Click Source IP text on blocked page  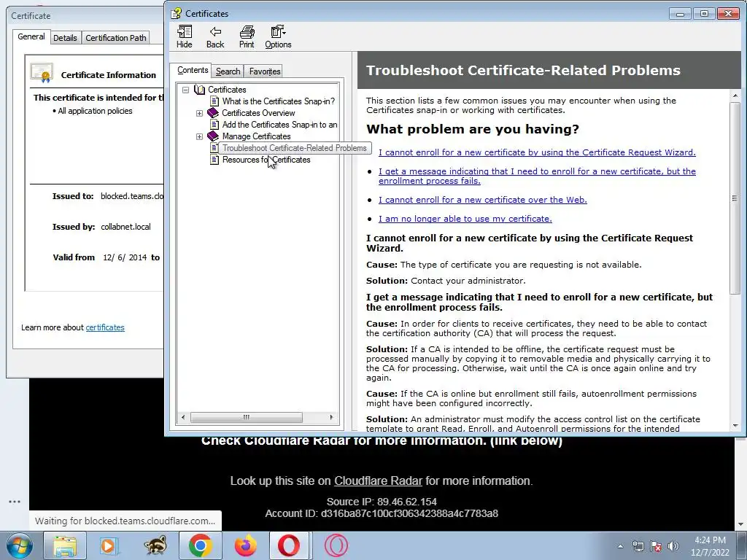click(382, 502)
